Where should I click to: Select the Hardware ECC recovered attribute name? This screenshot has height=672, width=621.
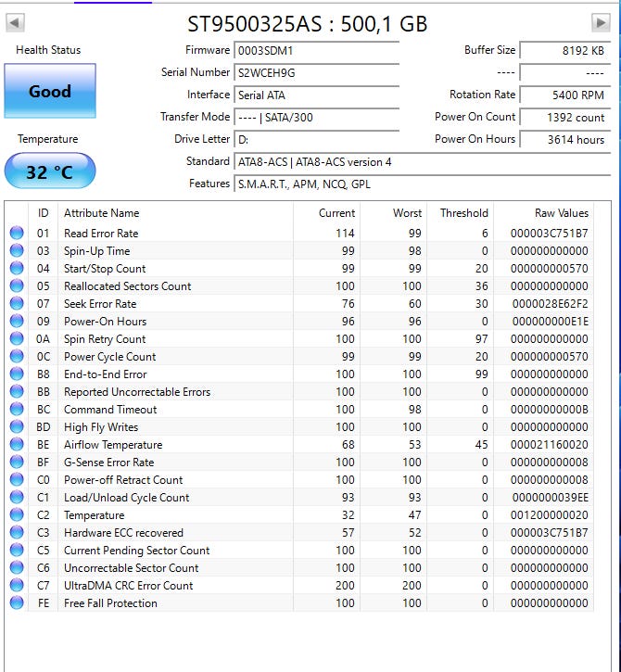123,533
